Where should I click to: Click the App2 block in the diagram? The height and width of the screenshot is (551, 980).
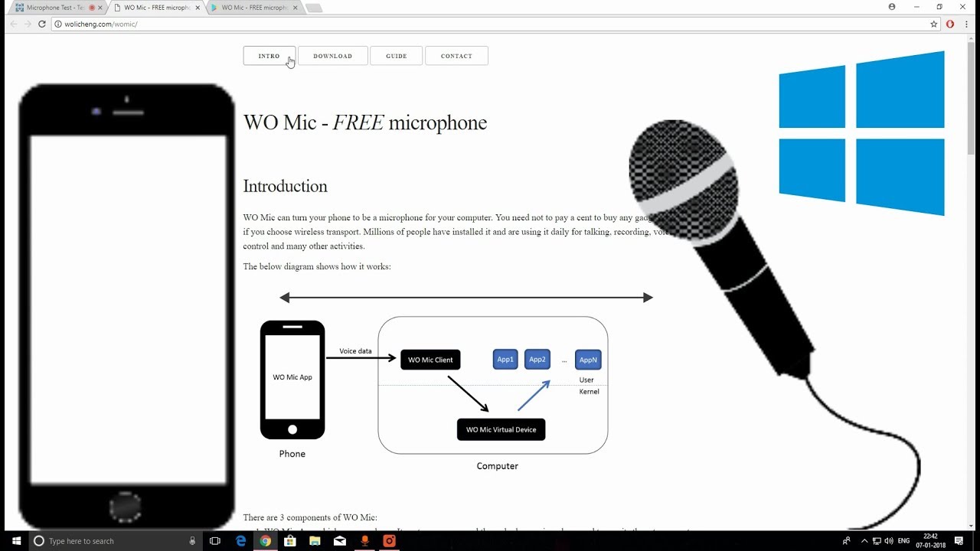[537, 360]
